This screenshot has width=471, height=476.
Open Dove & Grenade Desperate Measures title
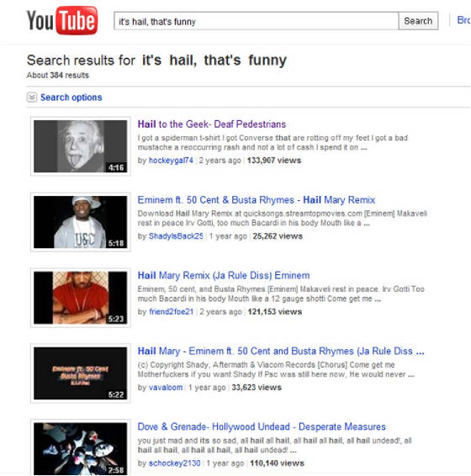[262, 426]
